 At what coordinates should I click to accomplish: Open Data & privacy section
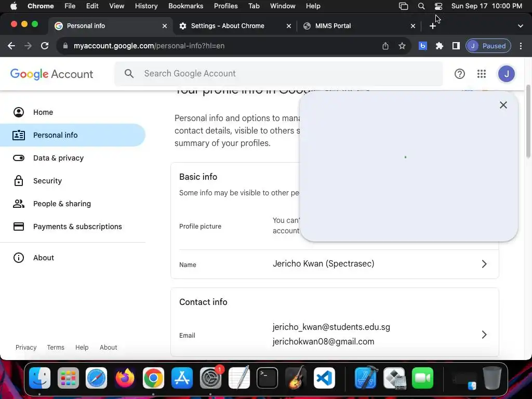[73, 158]
